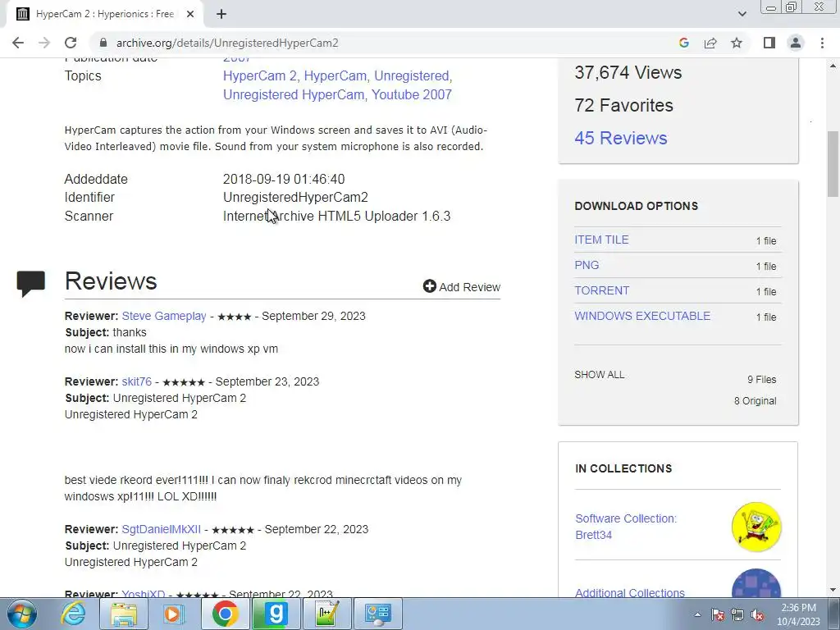
Task: Click SHOW ALL files
Action: coord(599,375)
